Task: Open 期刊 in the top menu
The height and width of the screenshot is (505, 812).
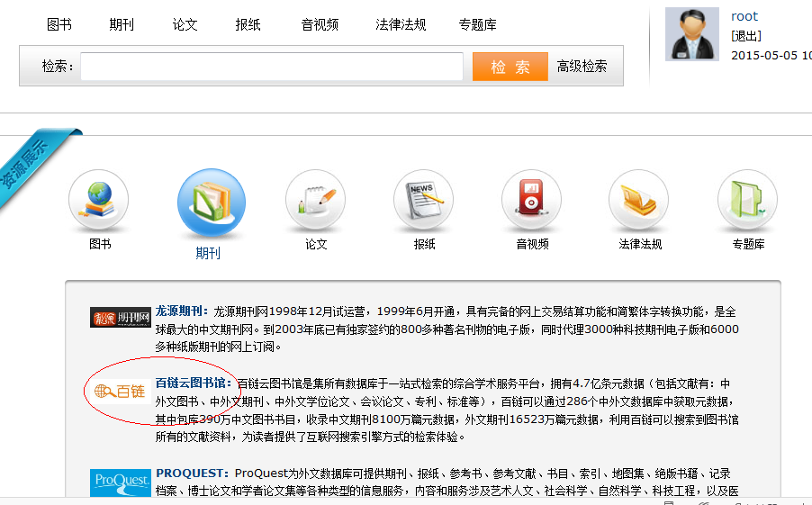Action: (x=122, y=24)
